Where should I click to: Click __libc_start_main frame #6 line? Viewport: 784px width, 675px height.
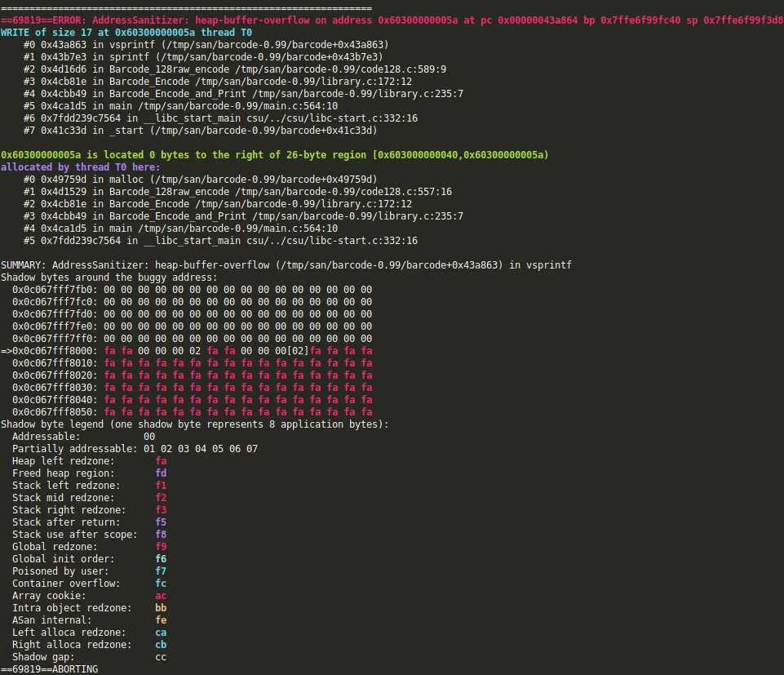[x=220, y=118]
